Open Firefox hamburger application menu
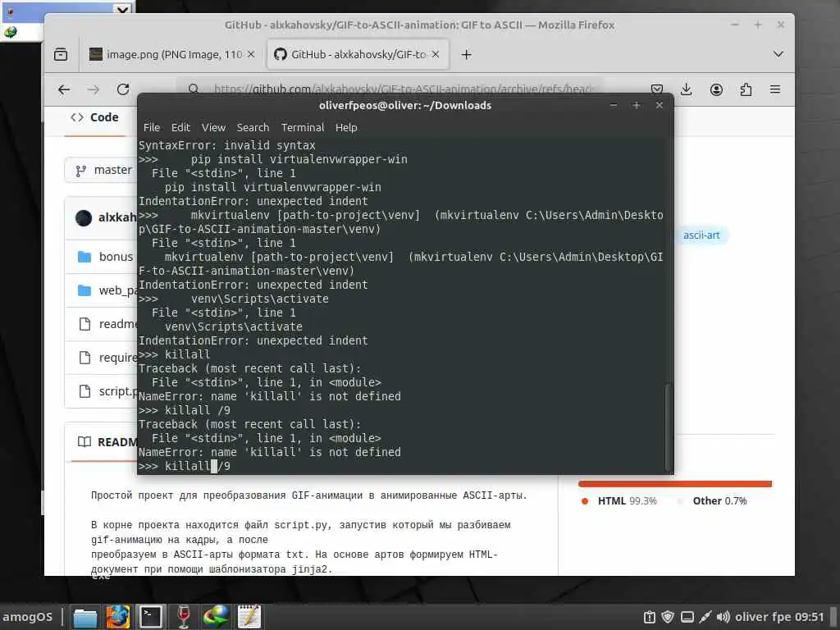 point(775,89)
